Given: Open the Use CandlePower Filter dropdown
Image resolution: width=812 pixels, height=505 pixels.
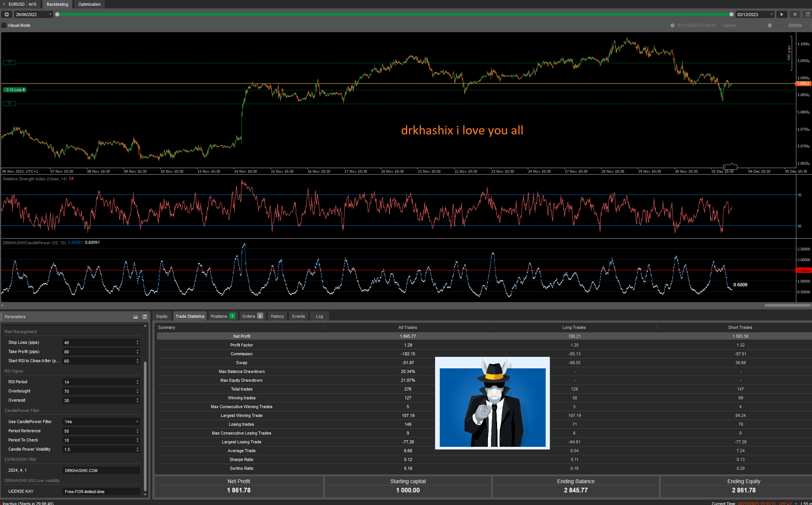Looking at the screenshot, I should (137, 422).
